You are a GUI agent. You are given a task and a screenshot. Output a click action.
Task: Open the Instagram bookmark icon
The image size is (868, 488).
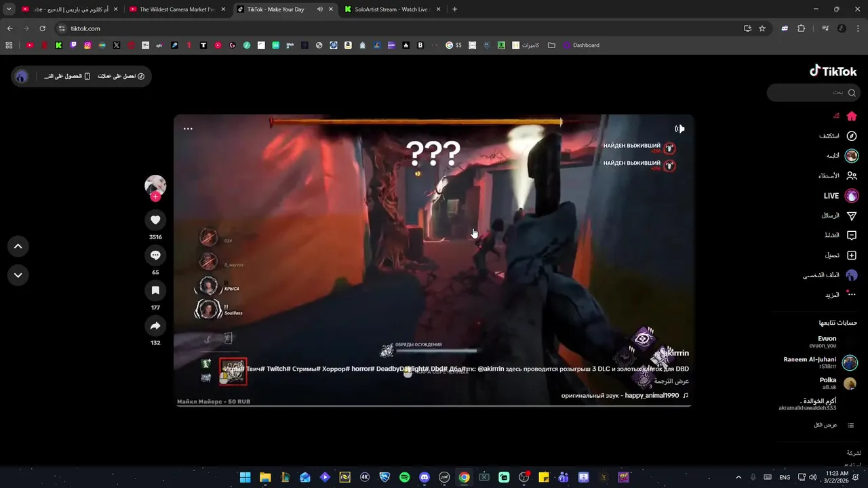(x=87, y=45)
